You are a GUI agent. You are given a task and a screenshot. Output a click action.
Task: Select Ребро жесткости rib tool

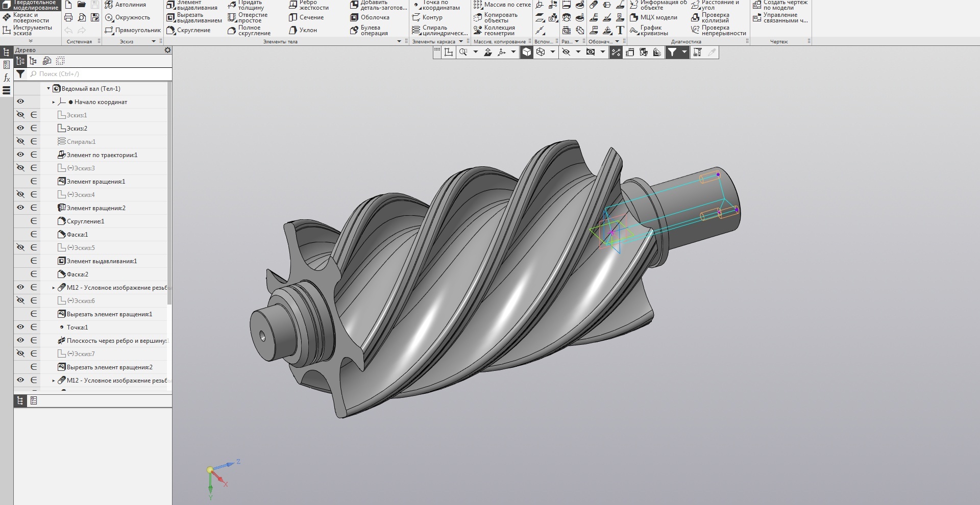309,5
